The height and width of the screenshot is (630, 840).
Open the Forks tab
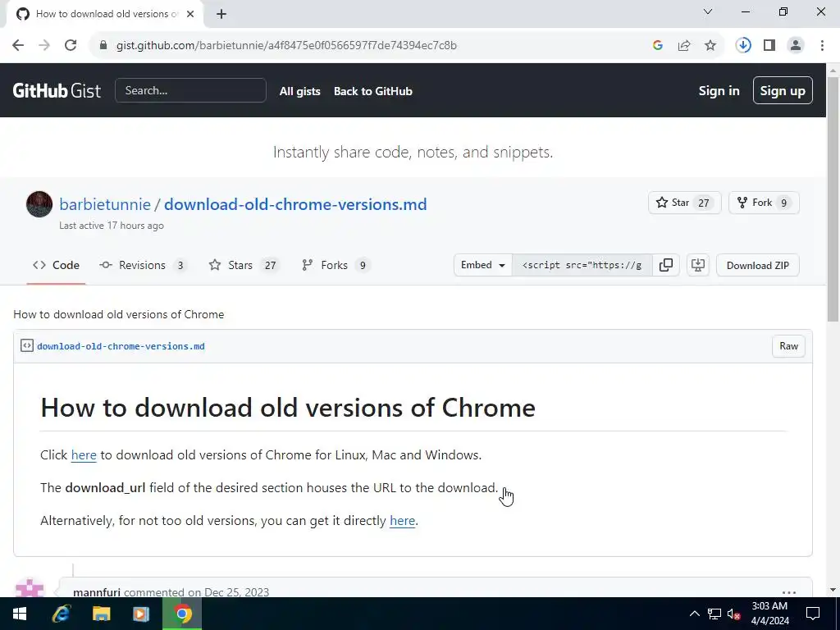pos(335,265)
